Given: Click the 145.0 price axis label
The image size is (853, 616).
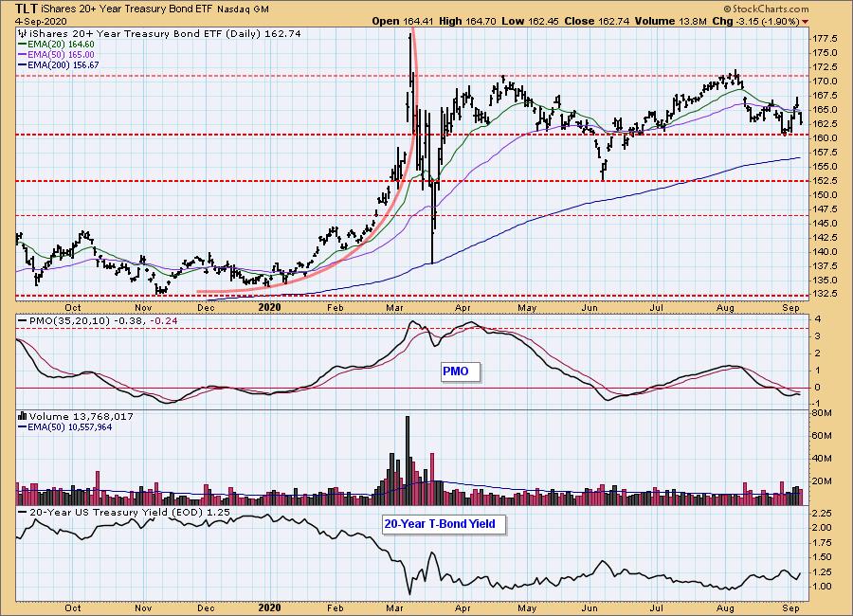Looking at the screenshot, I should [824, 223].
